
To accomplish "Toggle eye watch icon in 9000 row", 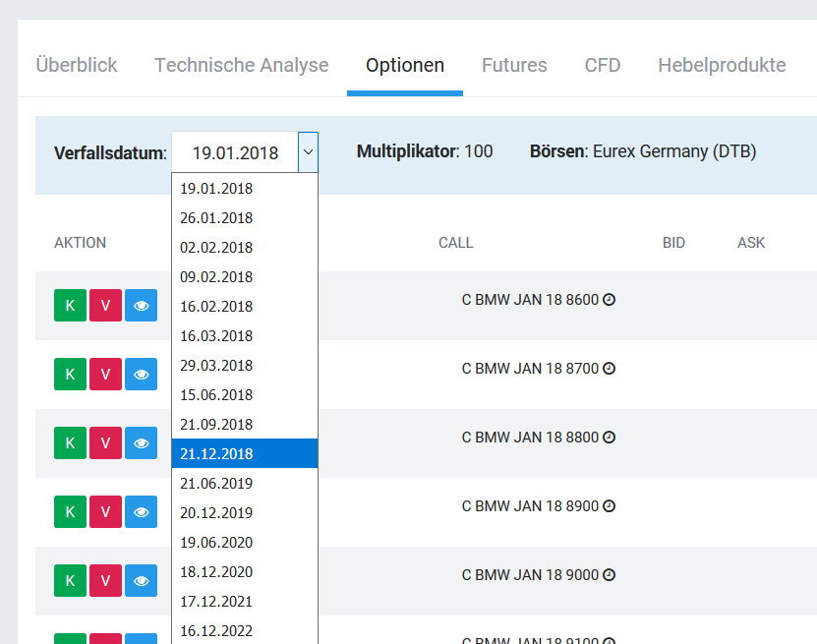I will [142, 580].
